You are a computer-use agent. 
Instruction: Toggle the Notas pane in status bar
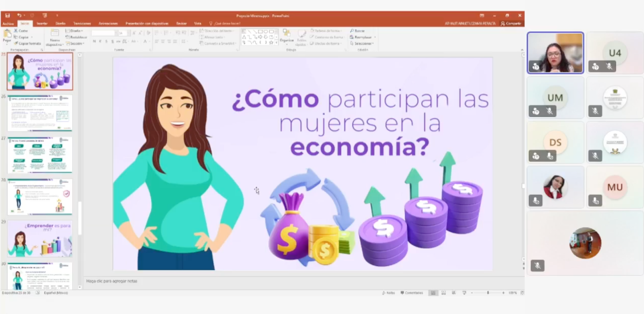388,293
